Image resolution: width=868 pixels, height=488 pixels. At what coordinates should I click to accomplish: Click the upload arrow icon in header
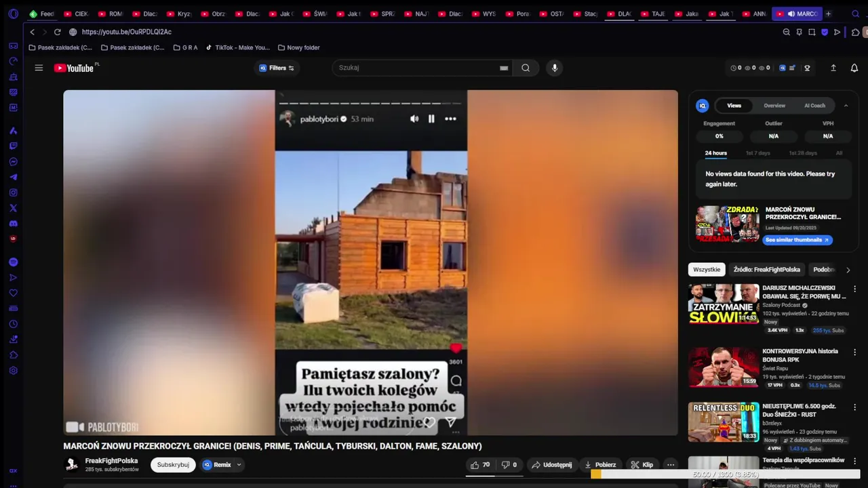click(833, 68)
